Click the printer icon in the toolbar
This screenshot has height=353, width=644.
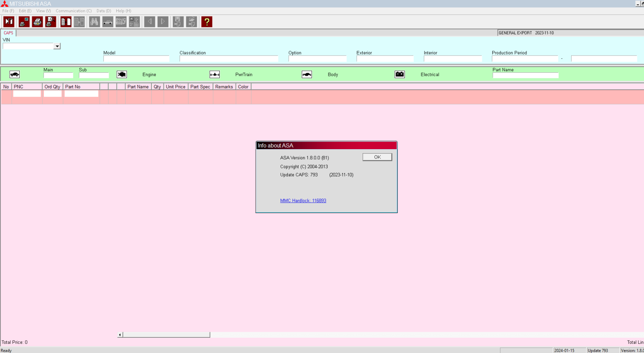tap(37, 22)
